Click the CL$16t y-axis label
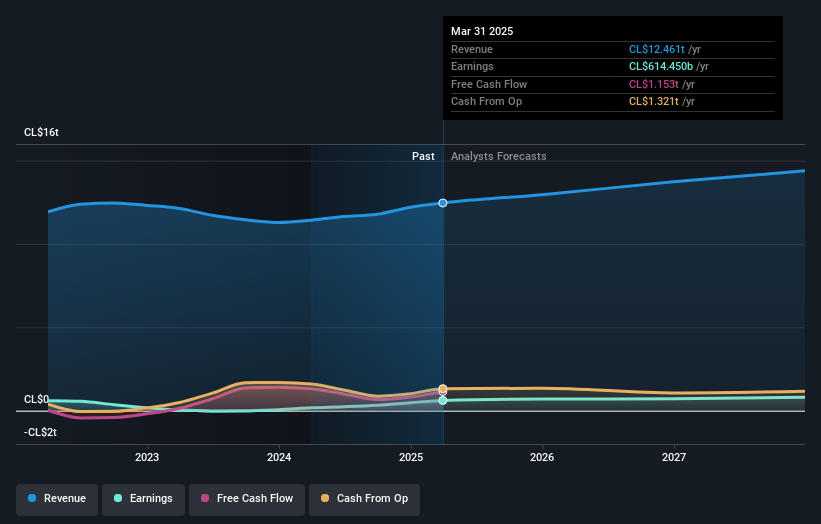 pos(41,132)
